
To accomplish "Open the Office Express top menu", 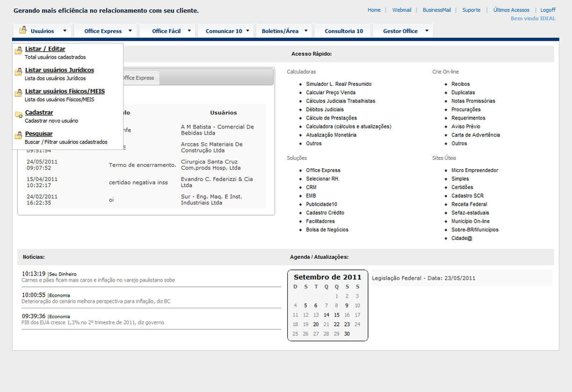I will point(103,31).
